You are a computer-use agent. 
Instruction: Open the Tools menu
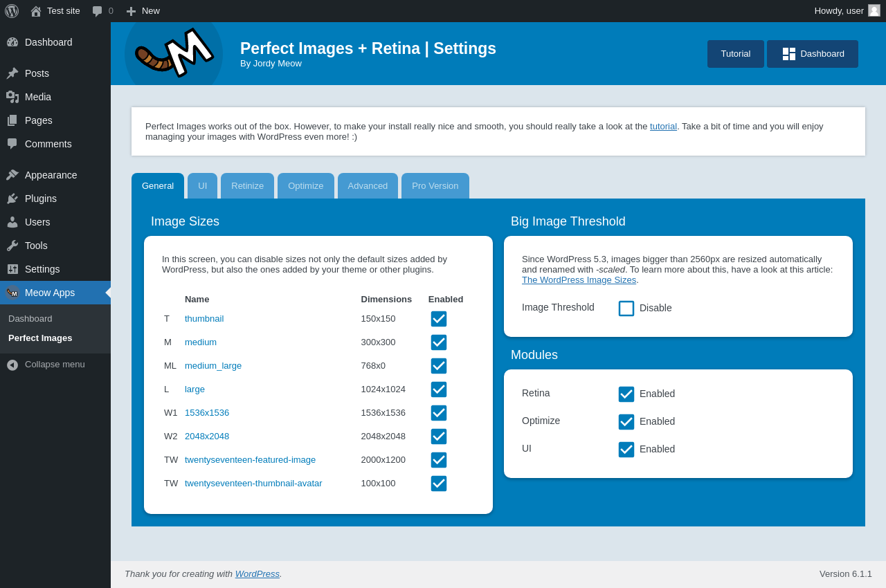click(55, 246)
